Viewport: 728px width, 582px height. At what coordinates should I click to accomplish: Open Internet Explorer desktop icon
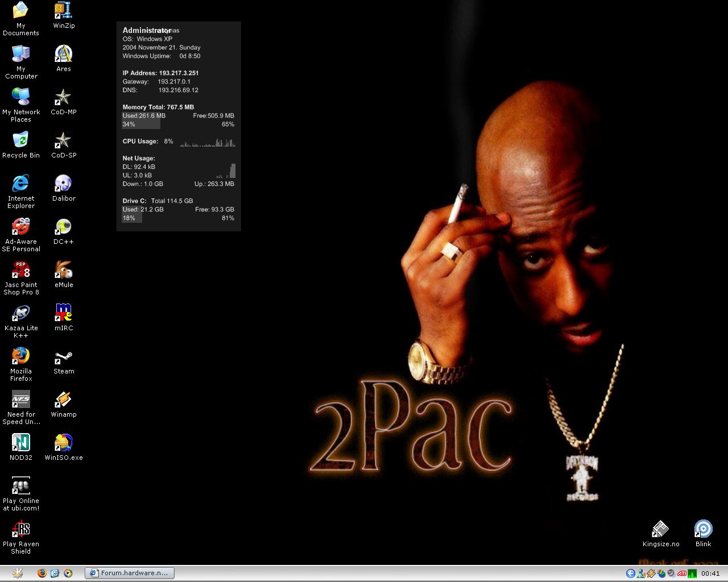click(21, 191)
